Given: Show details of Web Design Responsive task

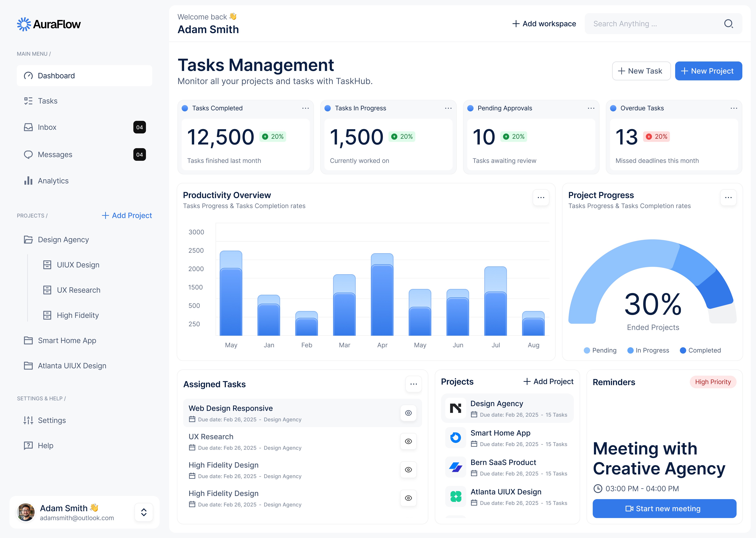Looking at the screenshot, I should (408, 413).
